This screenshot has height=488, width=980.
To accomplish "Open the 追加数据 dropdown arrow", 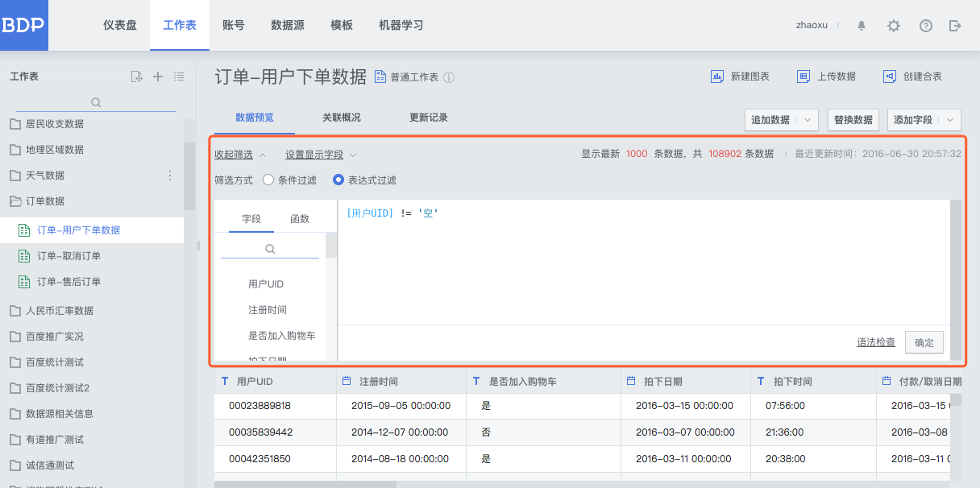I will pyautogui.click(x=808, y=120).
